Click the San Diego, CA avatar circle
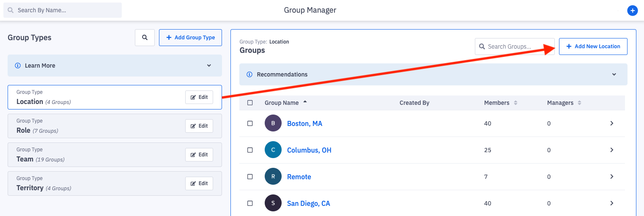 (273, 203)
